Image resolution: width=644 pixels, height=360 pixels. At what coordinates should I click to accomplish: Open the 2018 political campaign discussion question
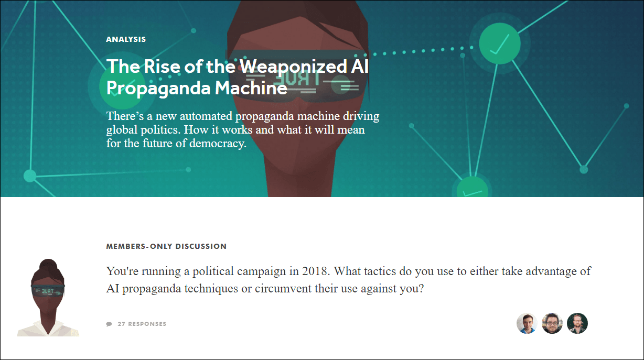click(349, 280)
